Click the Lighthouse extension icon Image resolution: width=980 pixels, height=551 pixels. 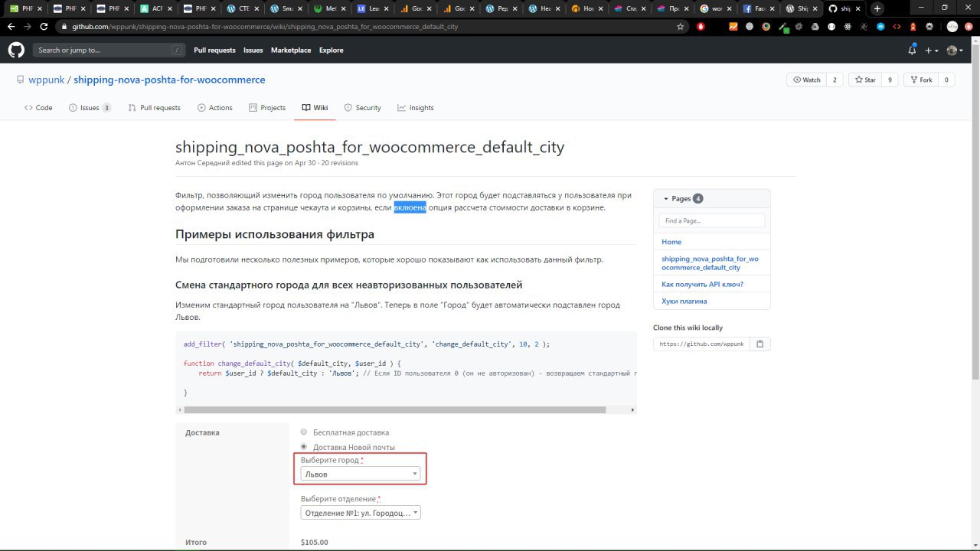click(913, 26)
